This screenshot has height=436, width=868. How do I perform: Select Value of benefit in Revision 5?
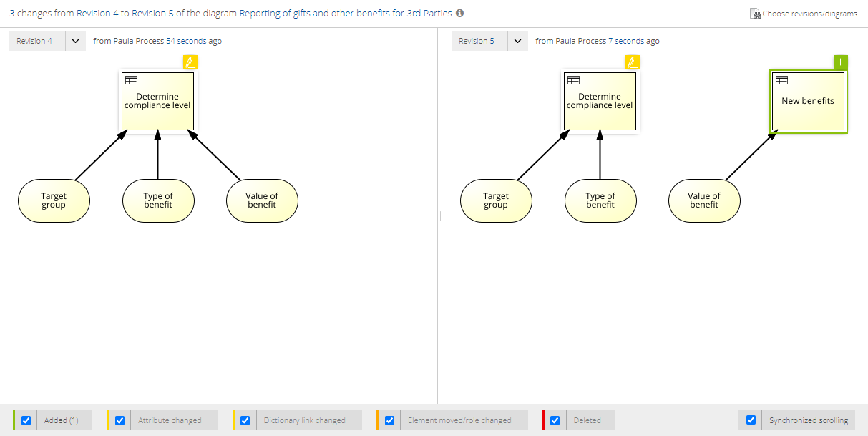coord(703,200)
